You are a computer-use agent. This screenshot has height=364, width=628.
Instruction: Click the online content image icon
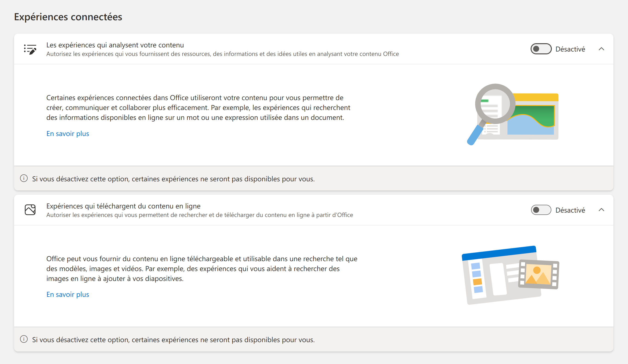tap(30, 210)
